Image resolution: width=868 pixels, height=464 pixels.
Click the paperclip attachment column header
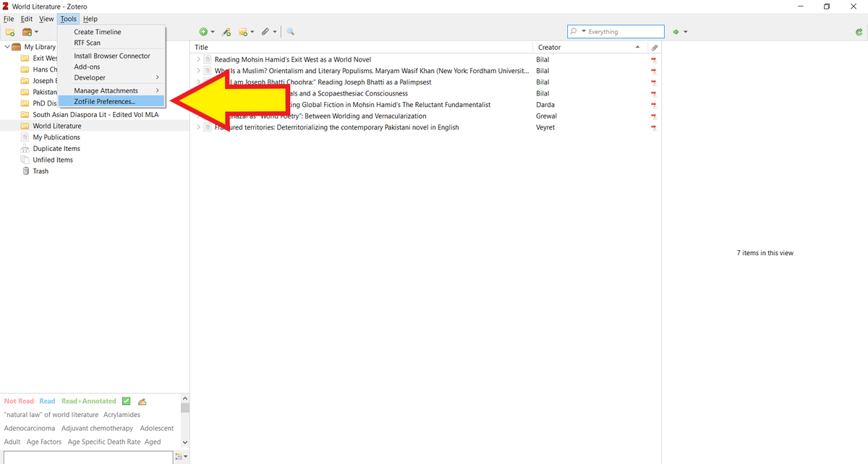coord(653,47)
